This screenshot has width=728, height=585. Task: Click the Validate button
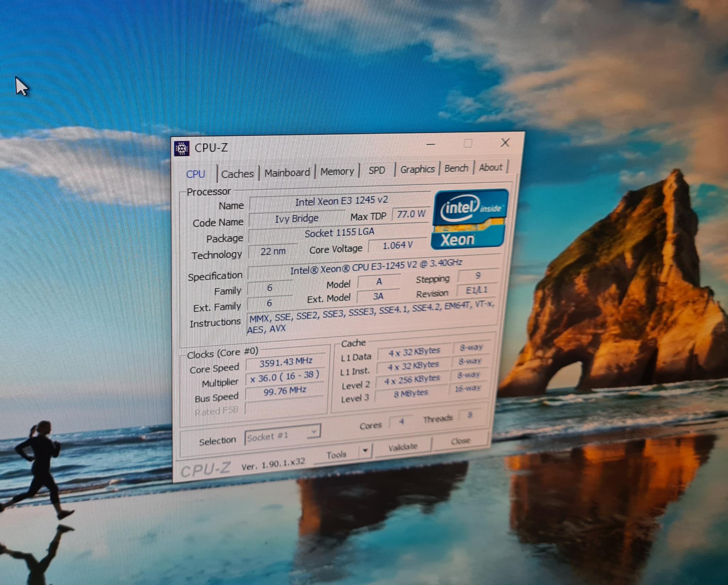[x=402, y=447]
